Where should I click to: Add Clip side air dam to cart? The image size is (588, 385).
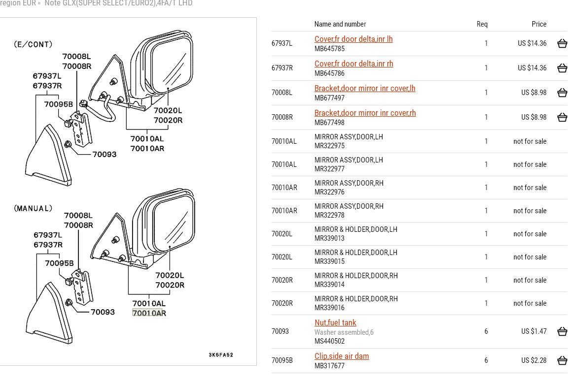click(562, 360)
